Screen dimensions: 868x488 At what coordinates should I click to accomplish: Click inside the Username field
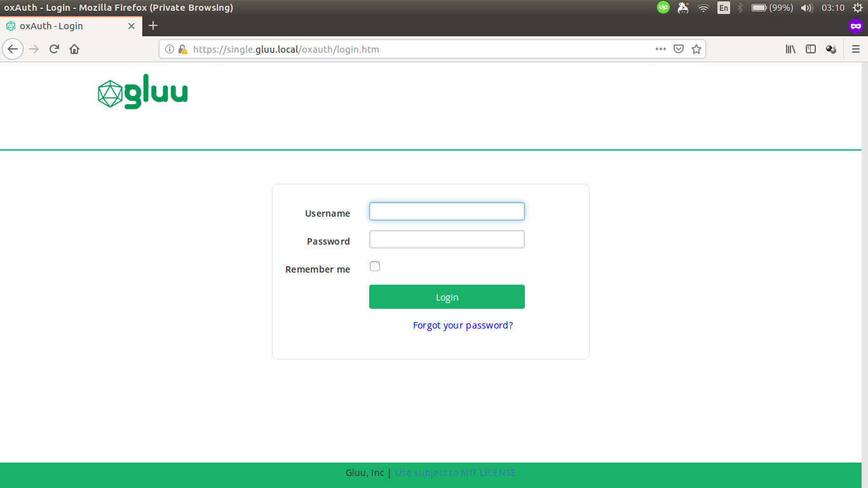446,211
